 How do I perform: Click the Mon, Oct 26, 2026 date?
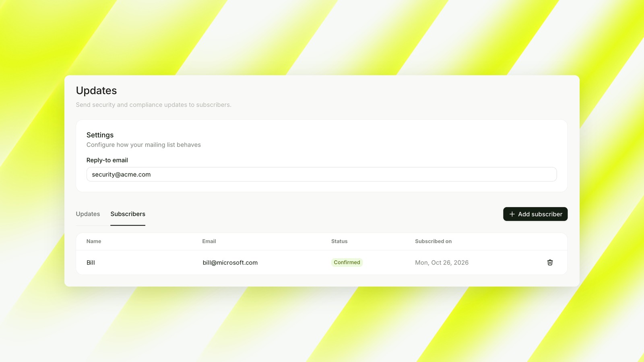[442, 263]
